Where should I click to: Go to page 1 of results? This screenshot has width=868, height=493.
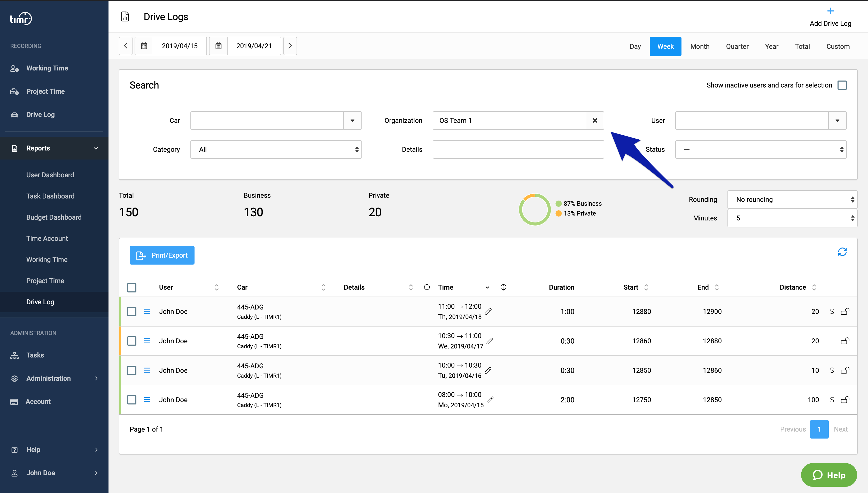[819, 429]
